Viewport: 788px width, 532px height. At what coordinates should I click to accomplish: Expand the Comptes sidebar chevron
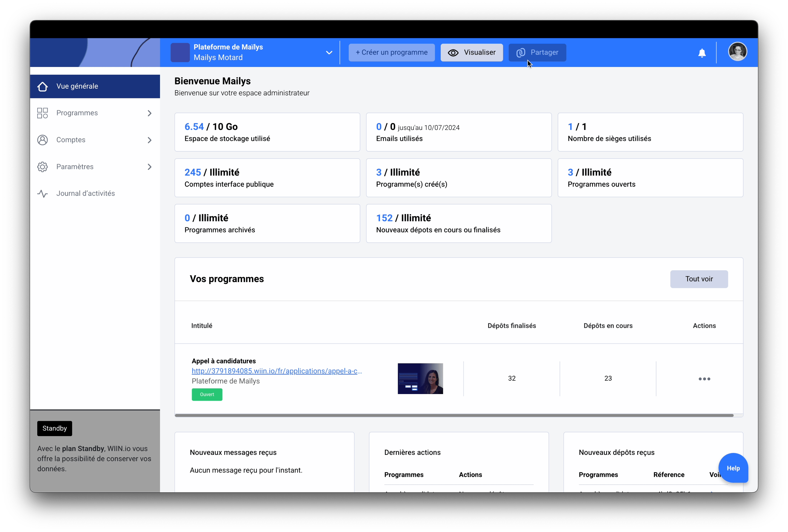coord(149,140)
